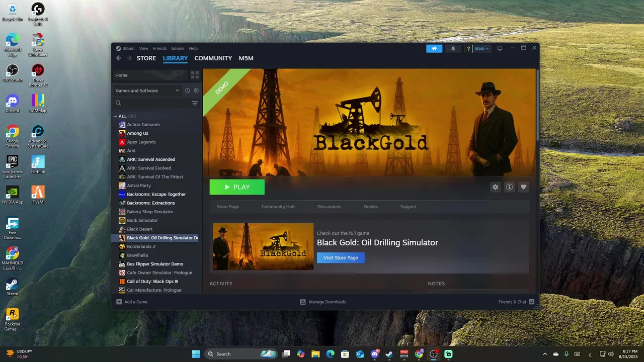Go forward with the Steam forward arrow
This screenshot has height=362, width=644.
[x=129, y=58]
